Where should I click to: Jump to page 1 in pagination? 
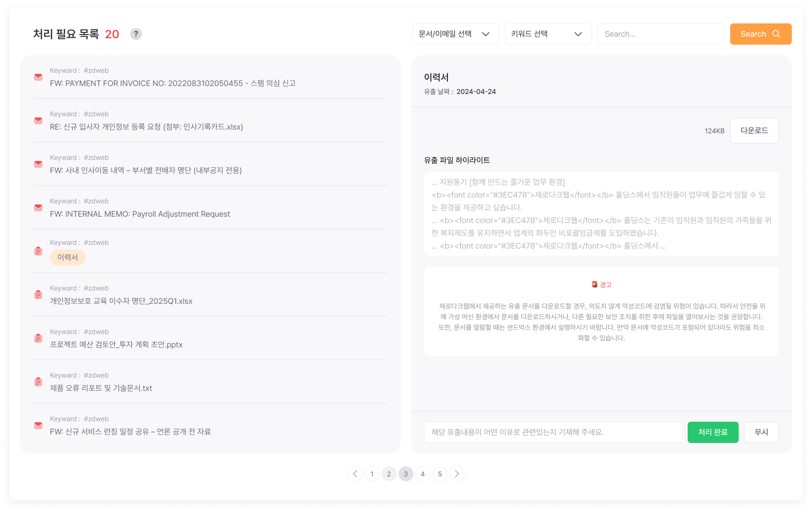pyautogui.click(x=372, y=474)
